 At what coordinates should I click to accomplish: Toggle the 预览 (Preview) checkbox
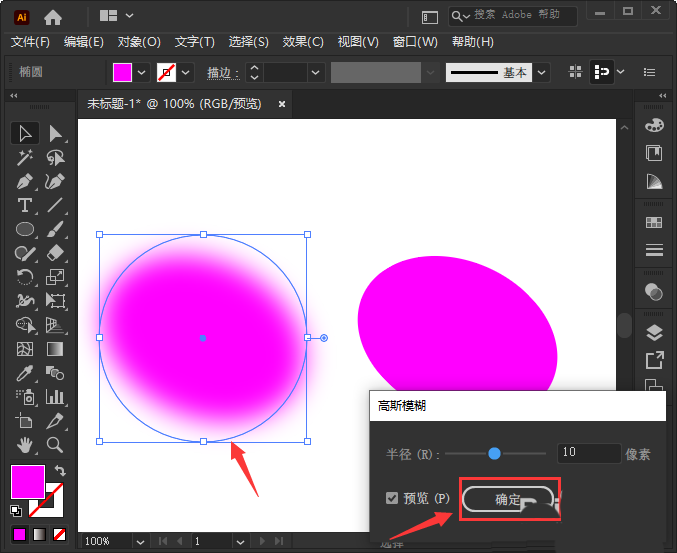392,499
